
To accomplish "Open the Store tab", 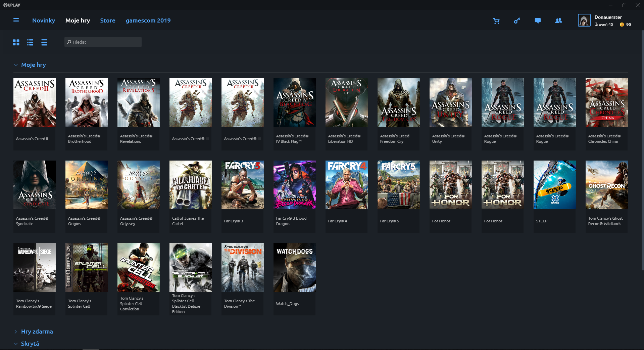I will pos(108,20).
